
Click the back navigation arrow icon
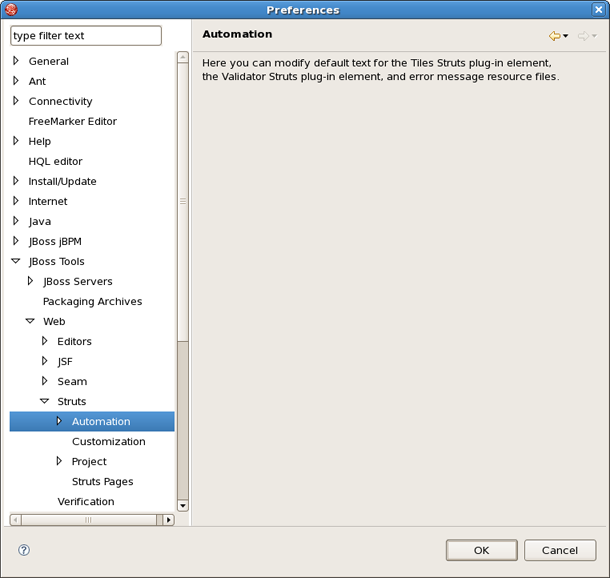click(x=554, y=36)
